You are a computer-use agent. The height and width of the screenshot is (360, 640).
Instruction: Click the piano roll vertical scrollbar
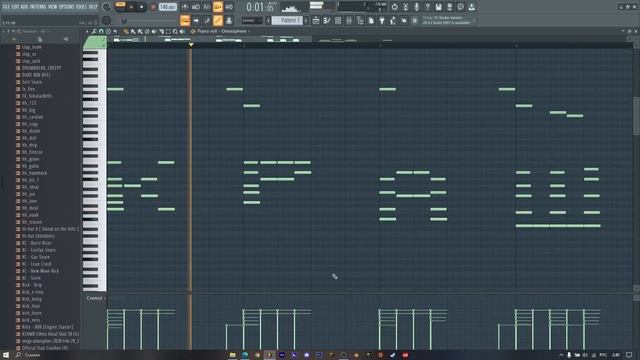point(636,116)
